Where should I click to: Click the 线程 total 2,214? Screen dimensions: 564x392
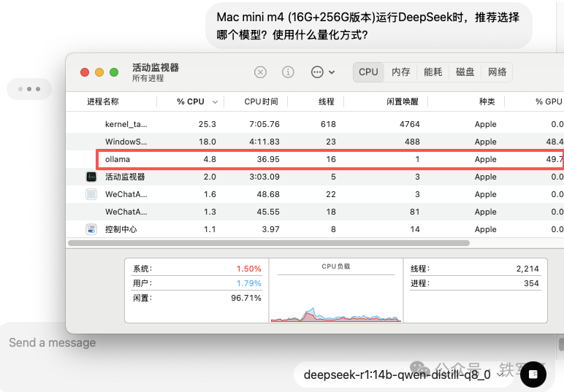[x=527, y=269]
